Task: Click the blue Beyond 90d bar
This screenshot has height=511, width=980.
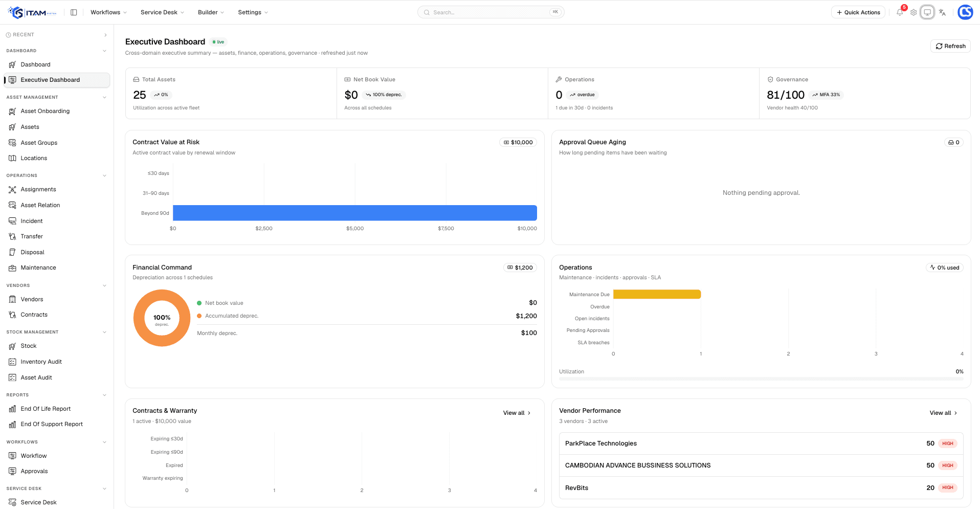Action: [355, 213]
